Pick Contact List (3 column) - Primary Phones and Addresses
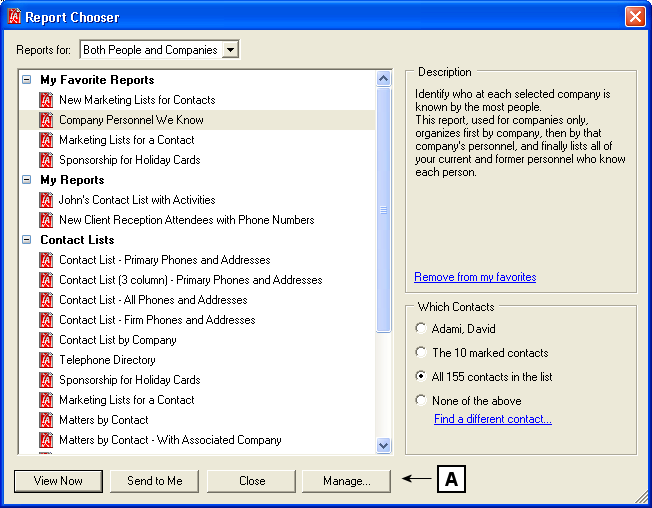 click(191, 280)
